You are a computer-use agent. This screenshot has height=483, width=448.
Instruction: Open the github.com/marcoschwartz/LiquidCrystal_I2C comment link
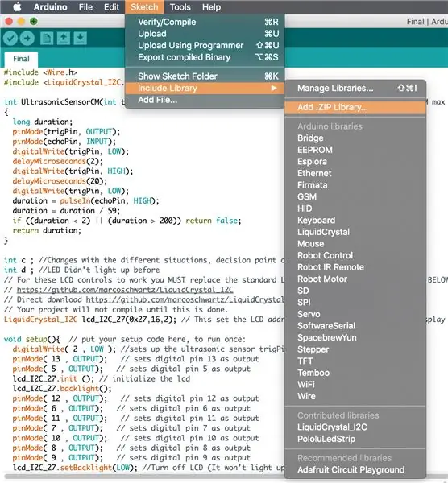point(125,290)
